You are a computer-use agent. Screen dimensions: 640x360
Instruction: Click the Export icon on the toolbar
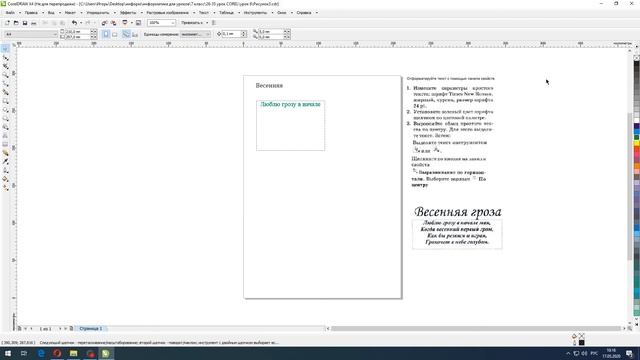click(x=113, y=23)
